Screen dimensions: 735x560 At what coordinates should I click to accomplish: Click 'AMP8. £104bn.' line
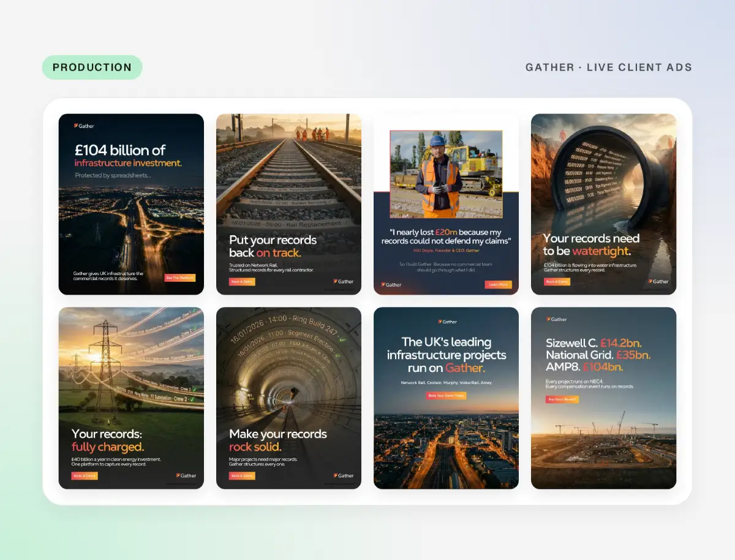click(584, 366)
